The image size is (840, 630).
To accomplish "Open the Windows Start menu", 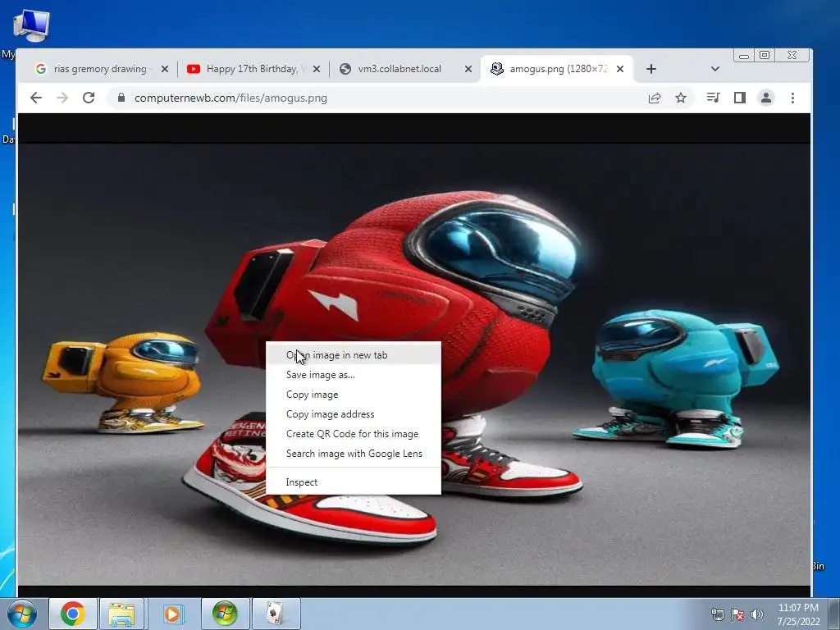I will click(x=22, y=614).
